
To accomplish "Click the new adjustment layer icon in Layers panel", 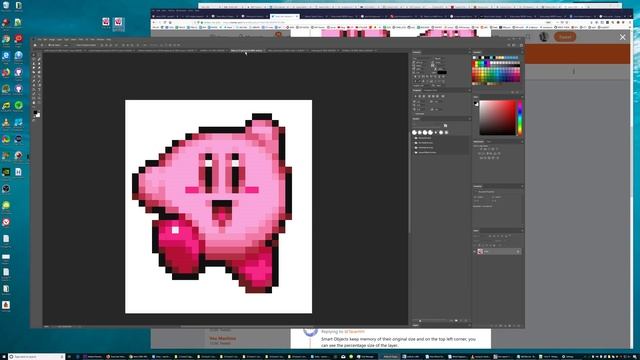I will click(x=505, y=326).
